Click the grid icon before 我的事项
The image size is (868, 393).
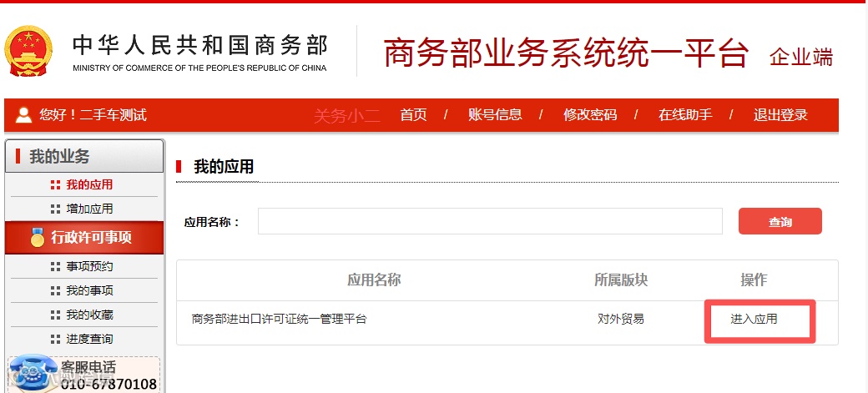point(55,290)
